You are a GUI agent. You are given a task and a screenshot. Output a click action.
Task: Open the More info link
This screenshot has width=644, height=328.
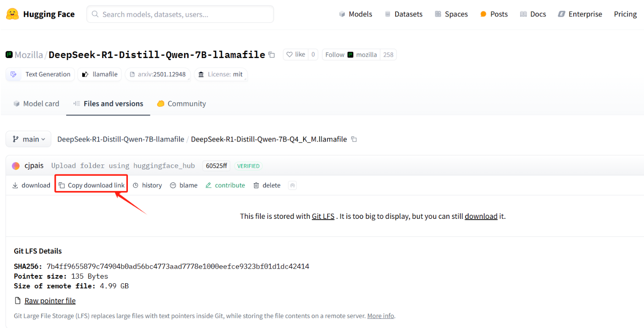point(380,316)
